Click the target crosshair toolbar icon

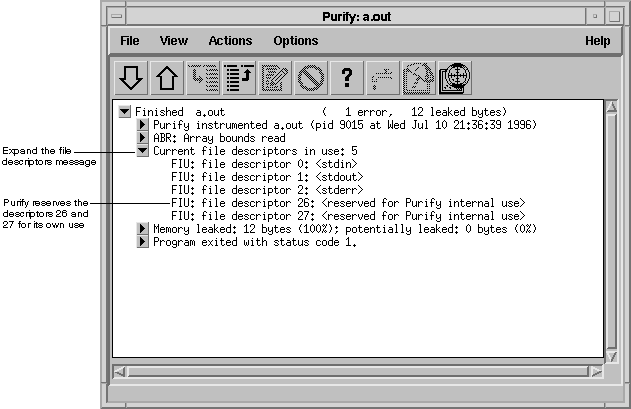(455, 78)
